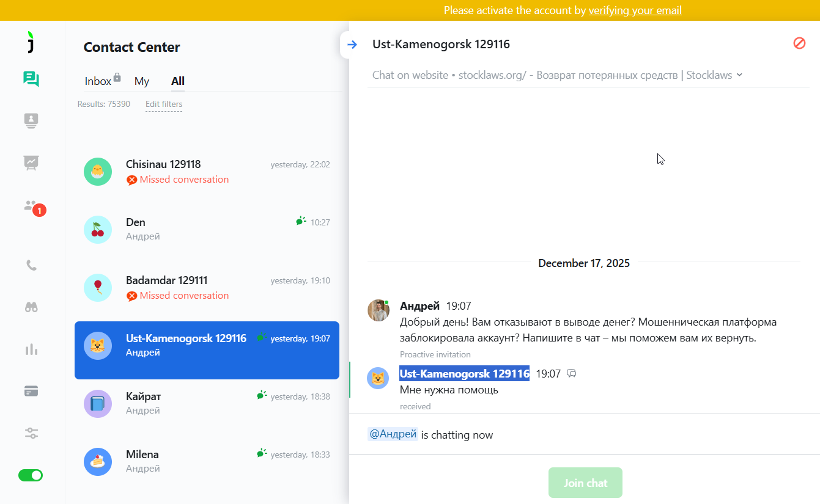Click the message "Мне нужна помощь"
820x504 pixels.
click(x=449, y=390)
